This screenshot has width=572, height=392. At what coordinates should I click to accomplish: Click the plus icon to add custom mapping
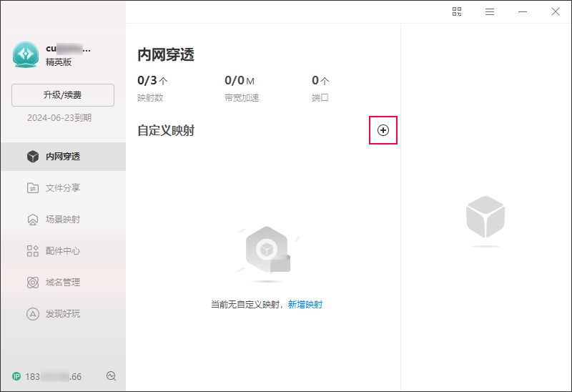pyautogui.click(x=383, y=130)
